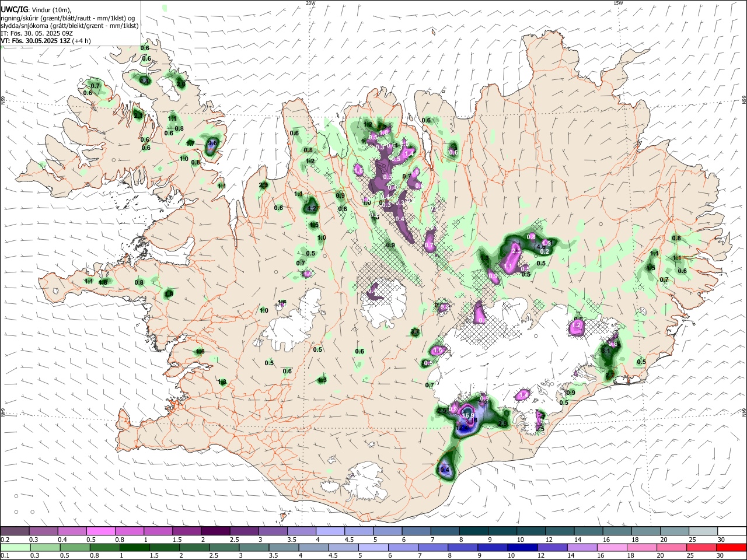Select the dark blue swatch labeled 10 in bottom legend row

pos(522,547)
